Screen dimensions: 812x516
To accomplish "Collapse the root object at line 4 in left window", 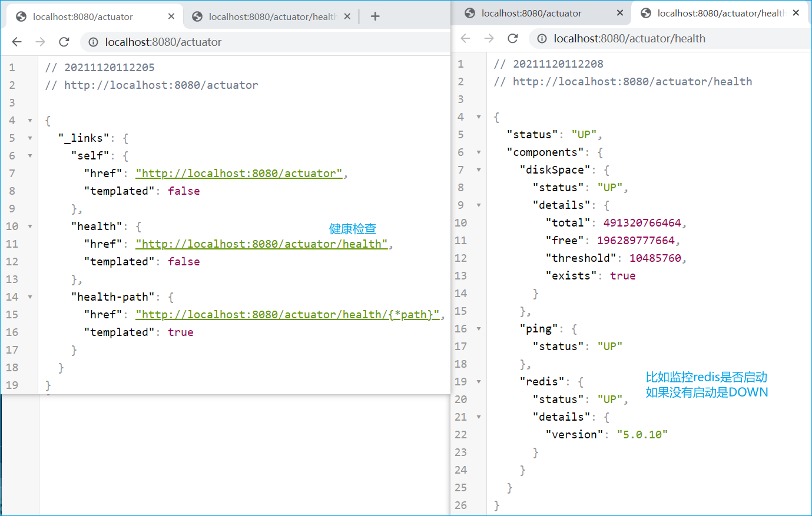I will coord(30,121).
